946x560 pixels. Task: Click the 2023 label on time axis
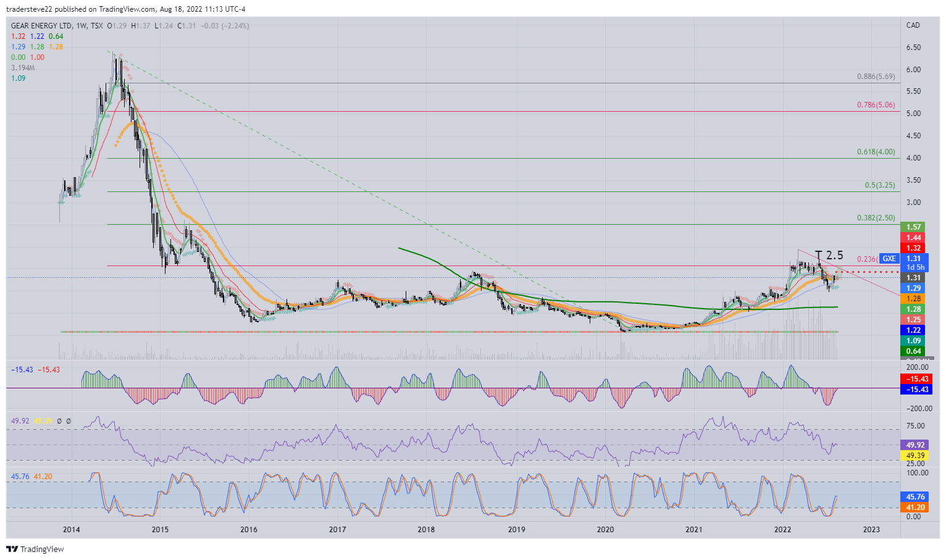point(871,530)
